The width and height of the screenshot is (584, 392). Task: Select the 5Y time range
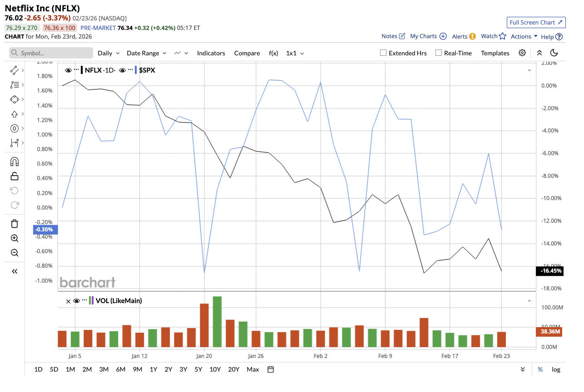pos(198,369)
